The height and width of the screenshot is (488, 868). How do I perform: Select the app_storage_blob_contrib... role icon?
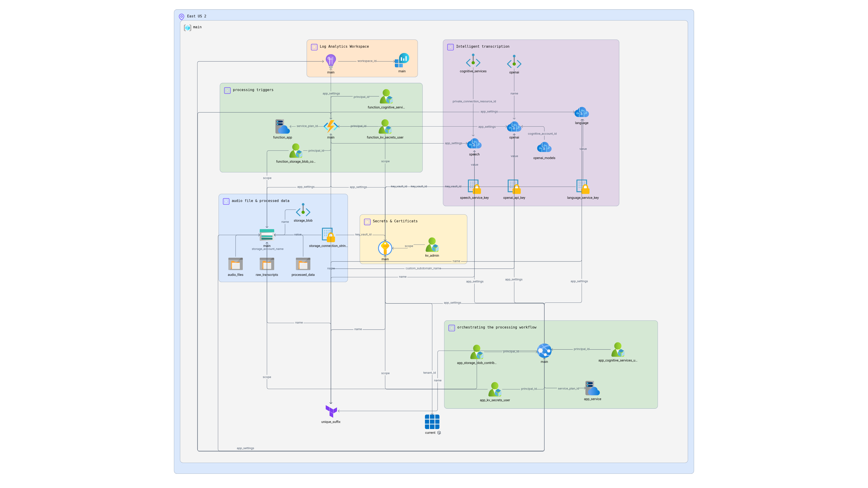pyautogui.click(x=476, y=352)
